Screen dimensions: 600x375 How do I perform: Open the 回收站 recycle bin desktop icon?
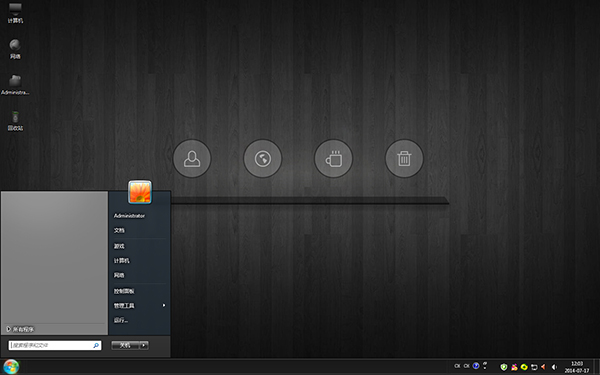pos(15,121)
